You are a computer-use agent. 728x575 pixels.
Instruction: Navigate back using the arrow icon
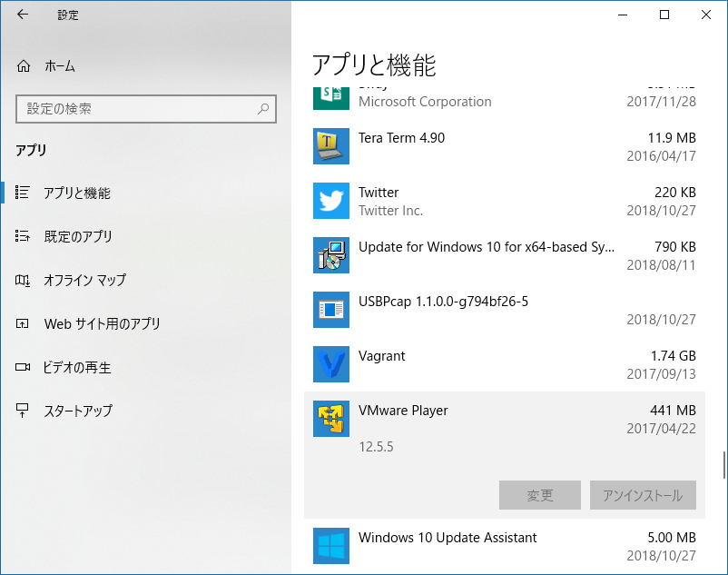pos(22,15)
